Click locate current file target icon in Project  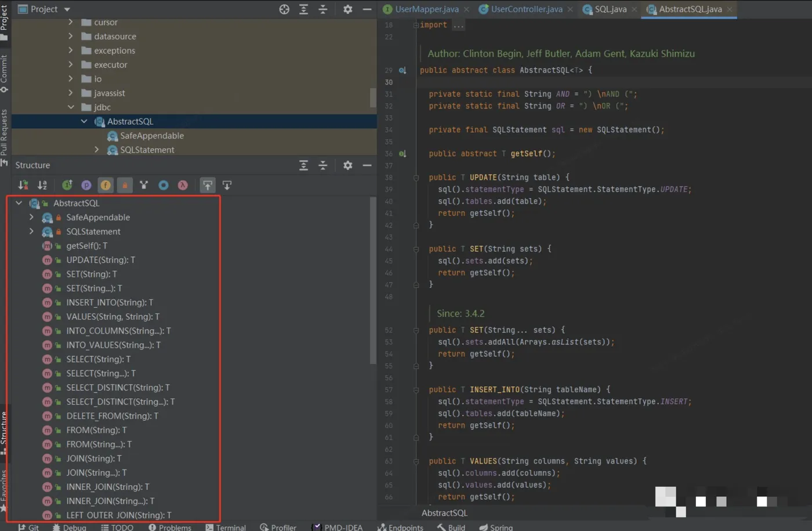tap(284, 9)
